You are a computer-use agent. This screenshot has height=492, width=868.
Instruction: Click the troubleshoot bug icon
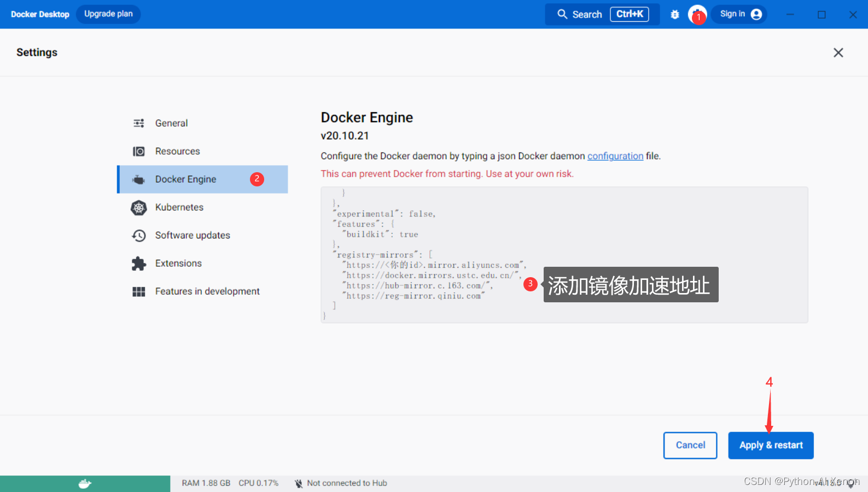pyautogui.click(x=675, y=15)
